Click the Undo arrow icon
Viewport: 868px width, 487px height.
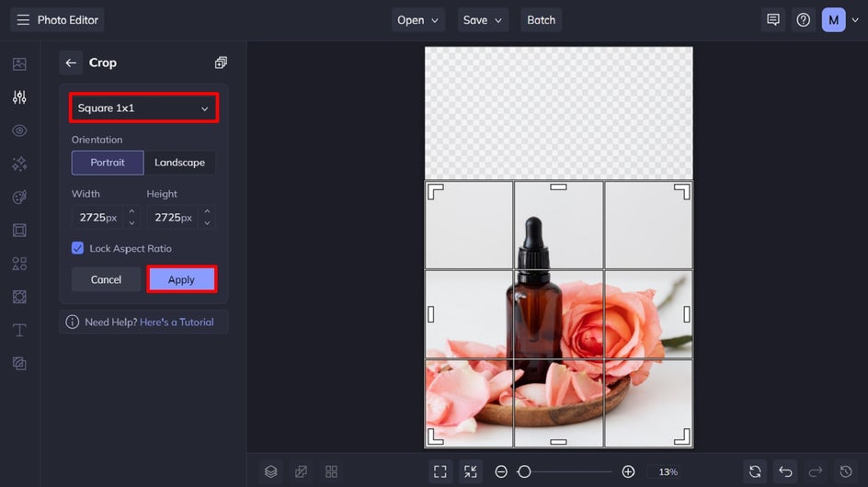point(785,471)
